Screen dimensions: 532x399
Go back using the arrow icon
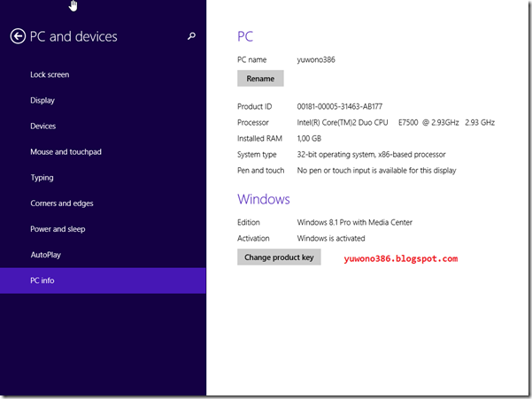pyautogui.click(x=18, y=36)
